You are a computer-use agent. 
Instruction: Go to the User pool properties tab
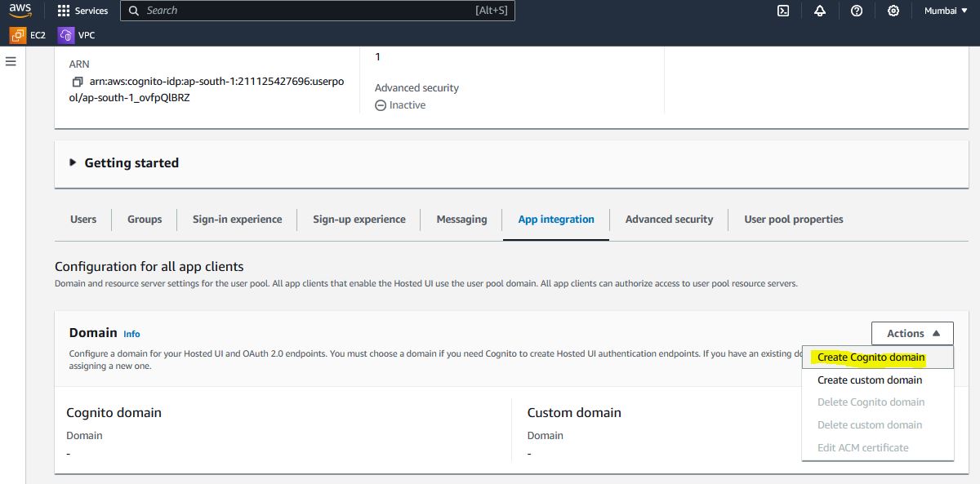click(x=793, y=220)
